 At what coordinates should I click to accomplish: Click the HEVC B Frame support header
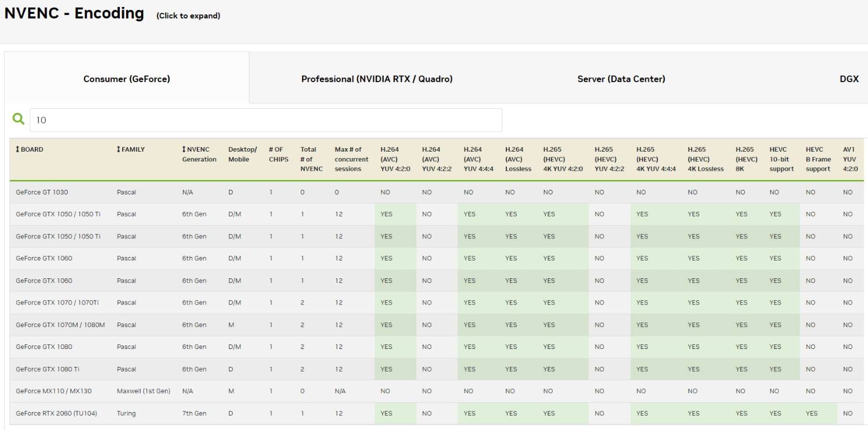(x=818, y=159)
